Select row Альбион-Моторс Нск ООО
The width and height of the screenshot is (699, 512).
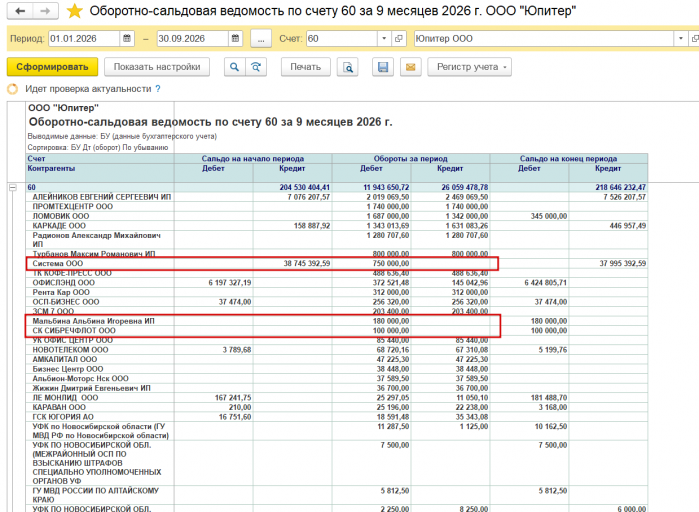point(81,378)
